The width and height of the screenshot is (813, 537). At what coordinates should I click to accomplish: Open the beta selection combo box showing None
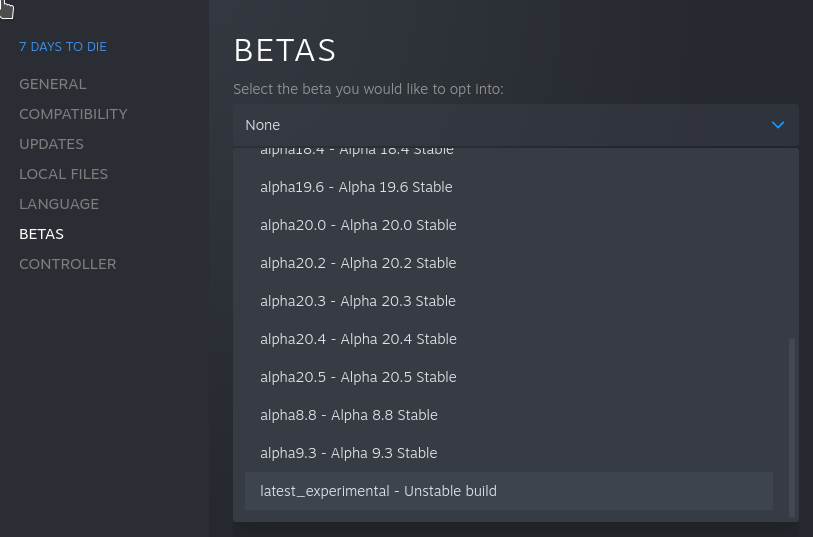tap(500, 125)
